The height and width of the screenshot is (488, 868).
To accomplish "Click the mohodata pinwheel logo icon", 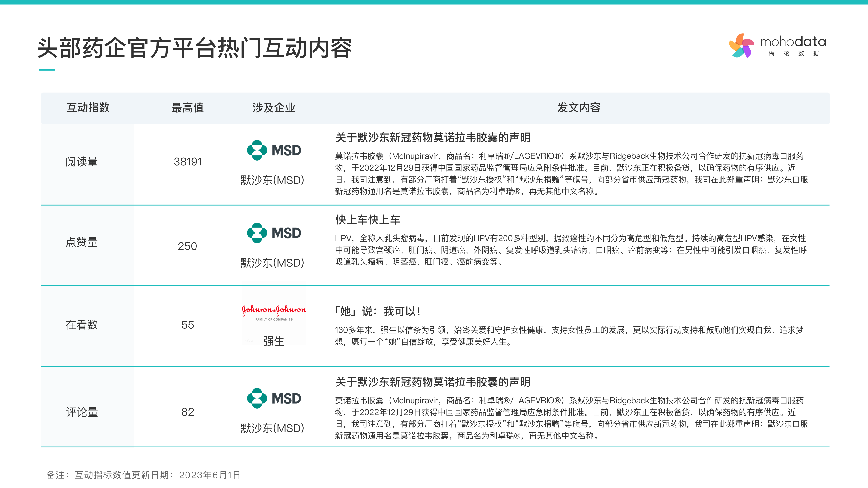I will (x=741, y=46).
